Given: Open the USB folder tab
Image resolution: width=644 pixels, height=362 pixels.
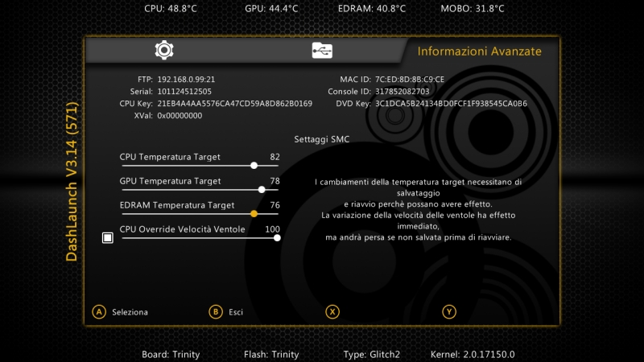Looking at the screenshot, I should [322, 51].
